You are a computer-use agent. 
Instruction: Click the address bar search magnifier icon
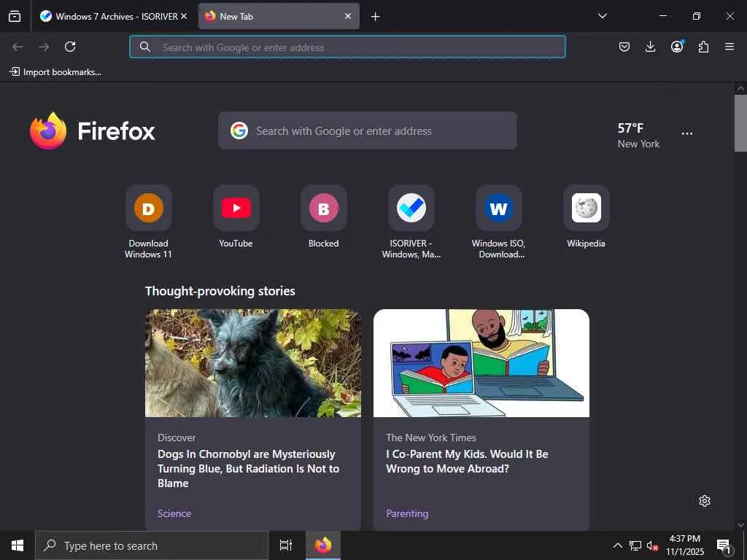[145, 47]
